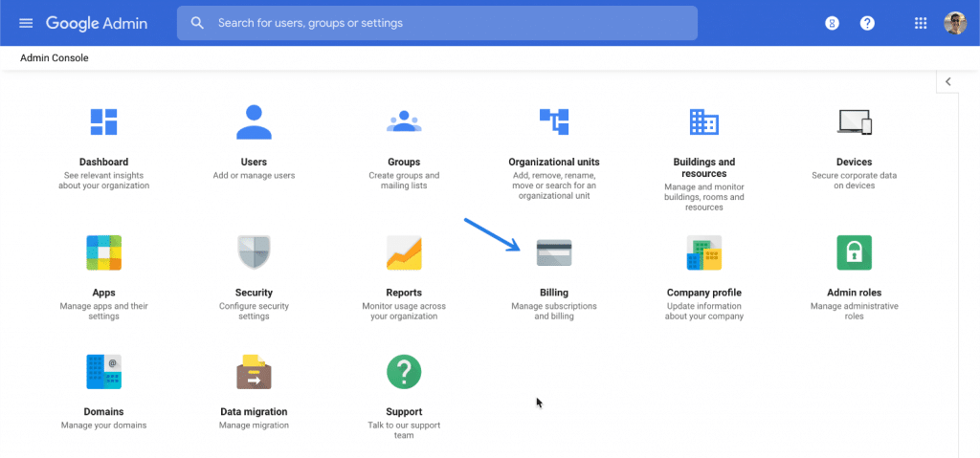
Task: Open the Dashboard icon
Action: click(103, 121)
